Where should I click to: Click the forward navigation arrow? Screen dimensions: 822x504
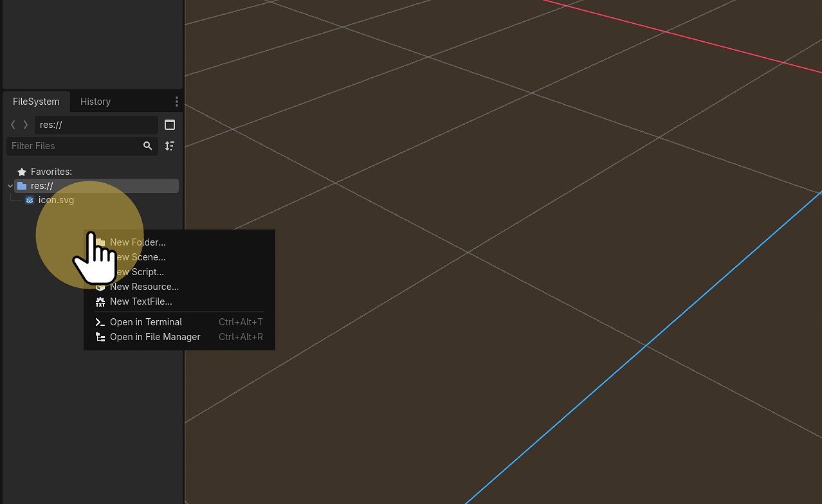(x=25, y=124)
